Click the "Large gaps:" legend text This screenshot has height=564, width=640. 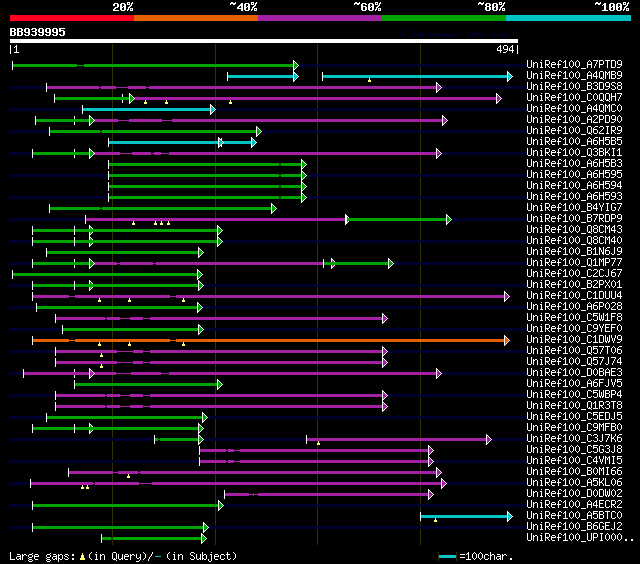(x=42, y=556)
